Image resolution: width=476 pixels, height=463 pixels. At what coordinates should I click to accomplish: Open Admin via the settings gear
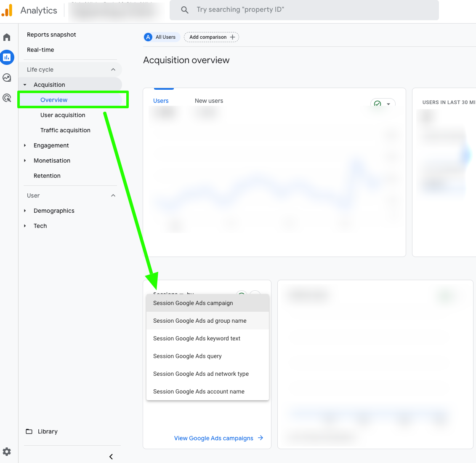coord(7,451)
